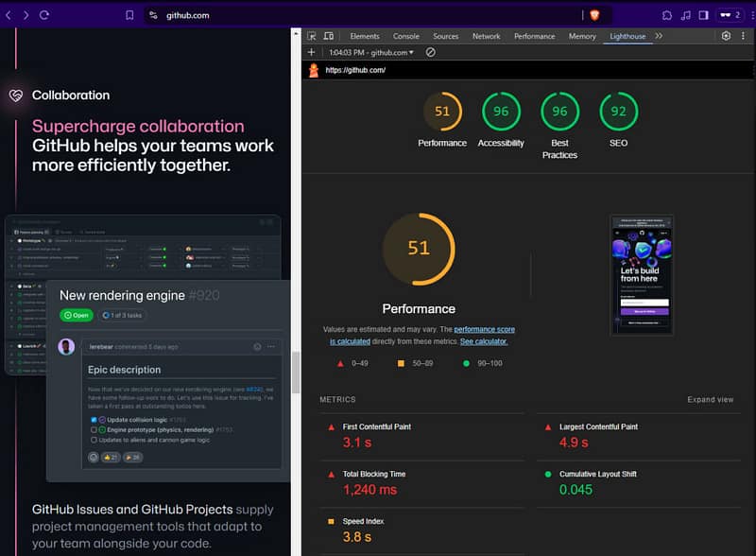Screen dimensions: 756x556
Task: Bookmark this page with the bookmark icon
Action: (x=129, y=15)
